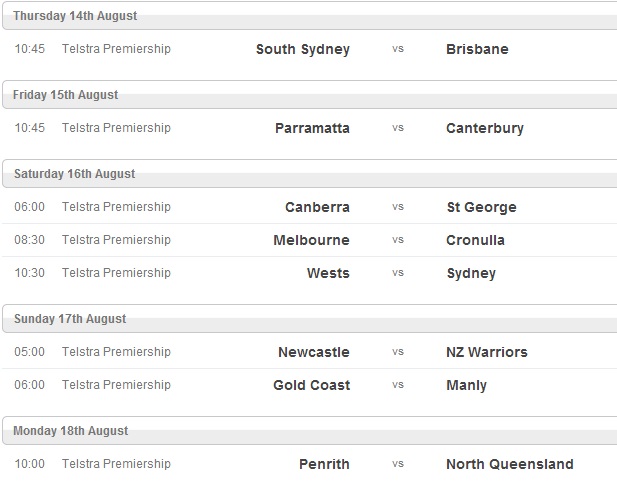This screenshot has width=617, height=491.
Task: Open the Penrith team link
Action: pos(324,464)
